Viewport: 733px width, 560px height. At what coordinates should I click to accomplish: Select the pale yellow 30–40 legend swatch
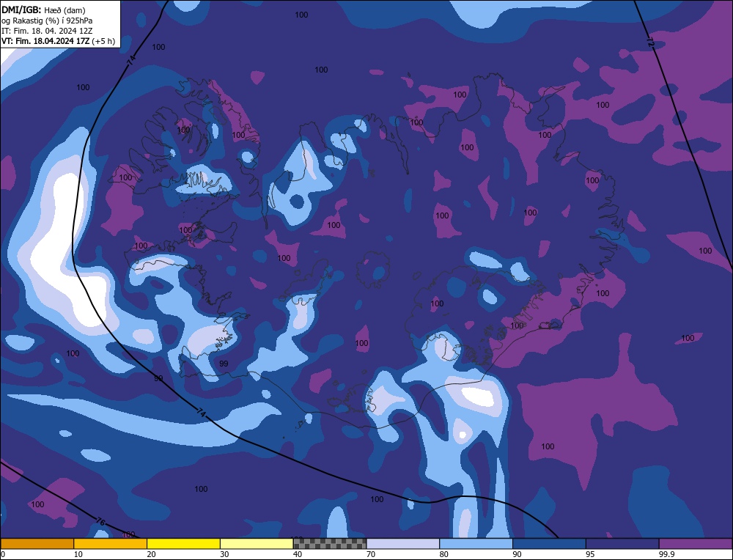257,543
